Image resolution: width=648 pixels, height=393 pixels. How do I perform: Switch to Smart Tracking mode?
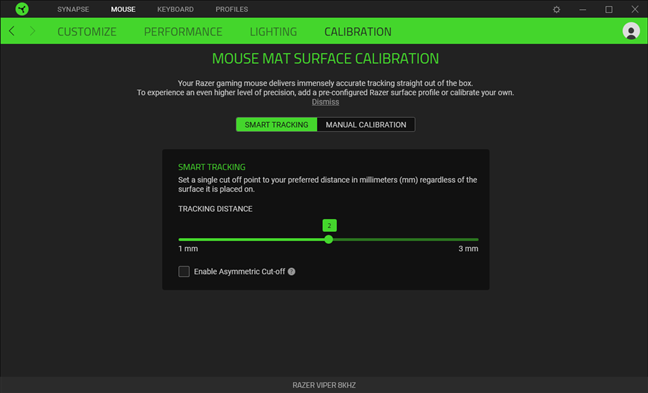coord(276,124)
